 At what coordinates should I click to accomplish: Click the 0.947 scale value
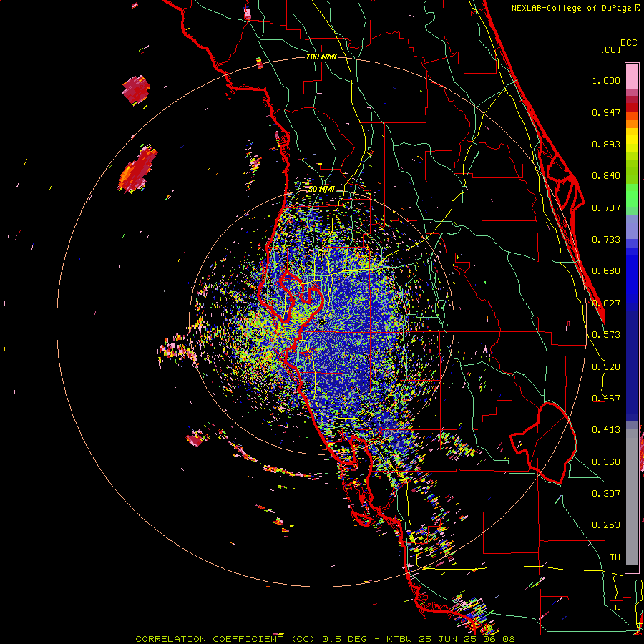(606, 112)
